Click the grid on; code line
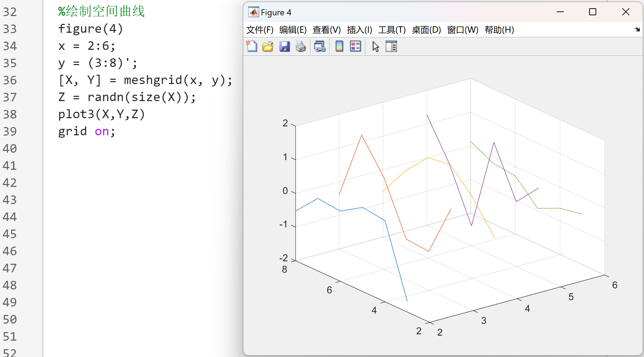The image size is (644, 357). (x=87, y=131)
